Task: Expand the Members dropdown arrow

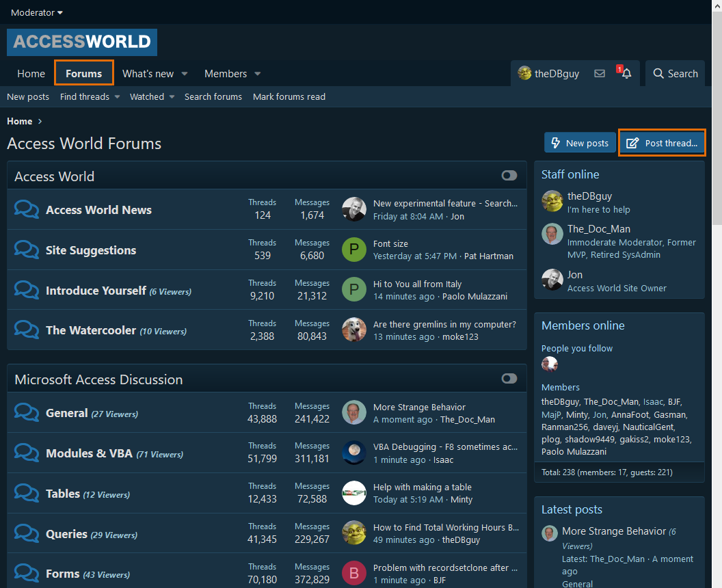Action: click(258, 74)
